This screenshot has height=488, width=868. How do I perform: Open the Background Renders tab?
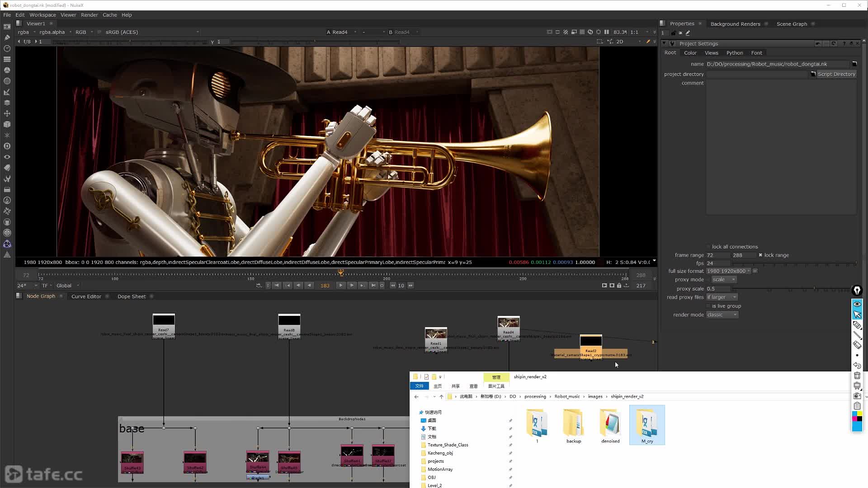(x=735, y=24)
